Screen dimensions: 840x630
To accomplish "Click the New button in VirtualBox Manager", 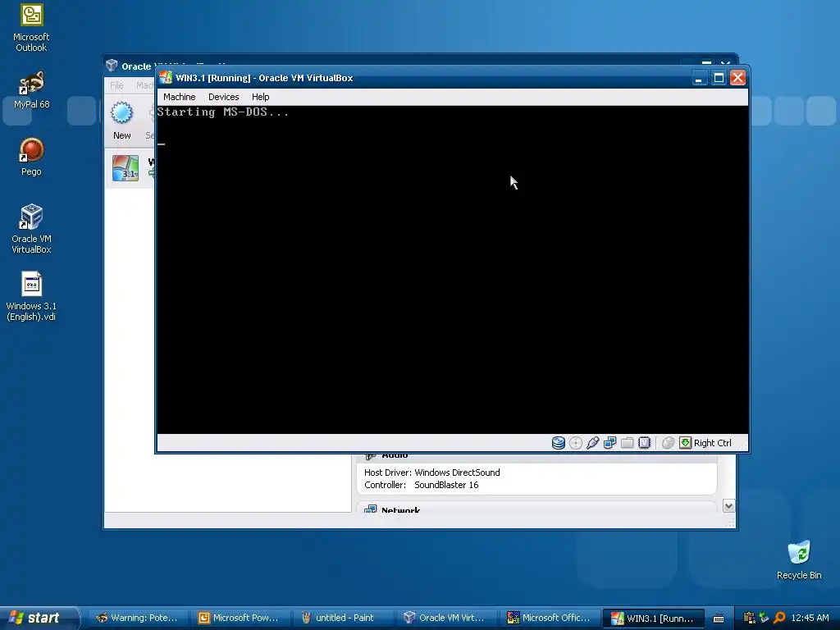I will click(x=121, y=121).
